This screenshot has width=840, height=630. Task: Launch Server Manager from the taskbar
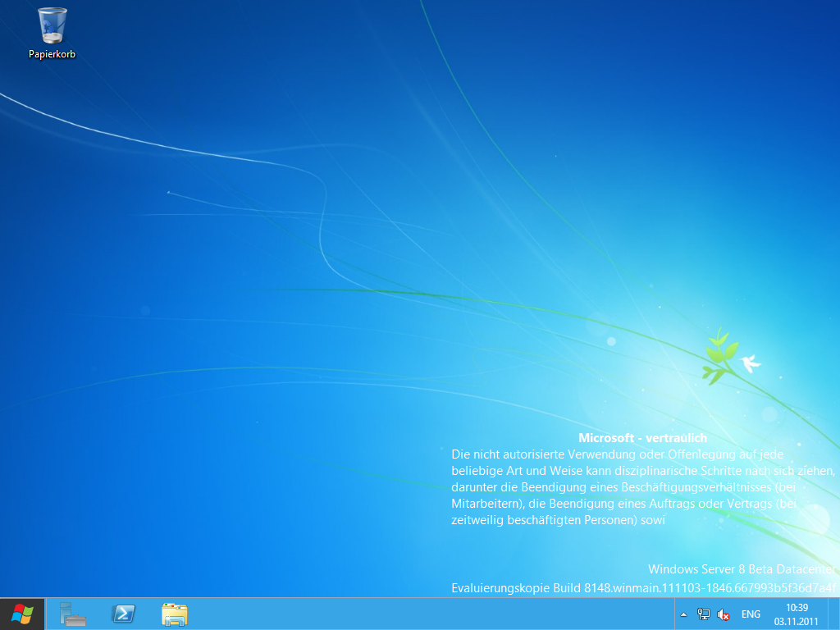[x=72, y=614]
